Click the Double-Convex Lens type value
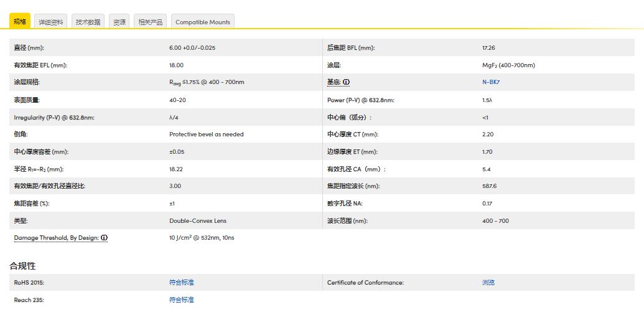Image resolution: width=644 pixels, height=325 pixels. pyautogui.click(x=198, y=221)
